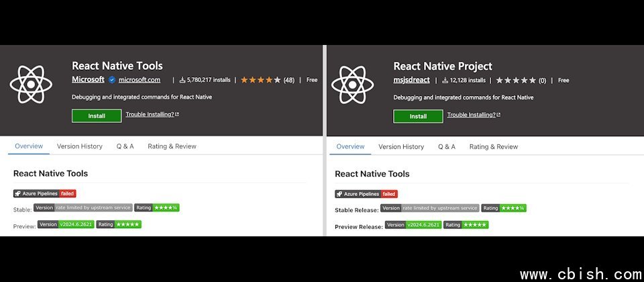The width and height of the screenshot is (644, 282).
Task: Open the Microsoft publisher link
Action: pyautogui.click(x=88, y=79)
